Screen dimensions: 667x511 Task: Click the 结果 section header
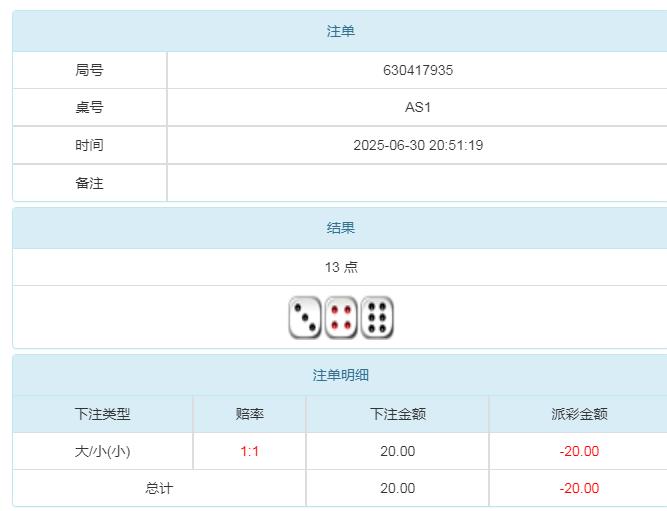click(340, 228)
